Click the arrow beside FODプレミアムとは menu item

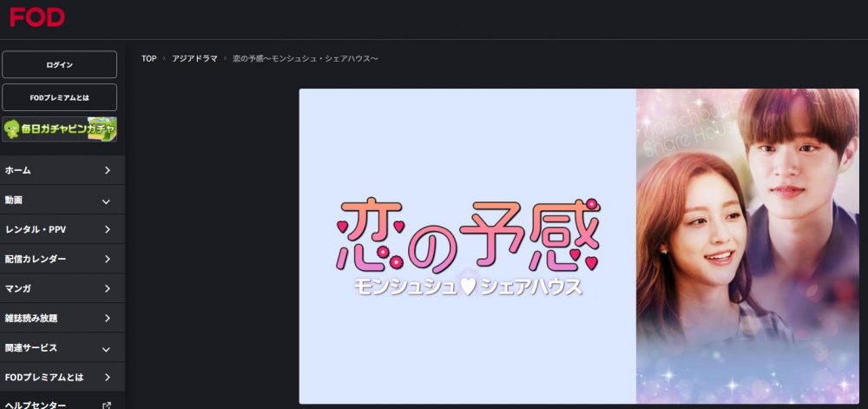pos(108,378)
